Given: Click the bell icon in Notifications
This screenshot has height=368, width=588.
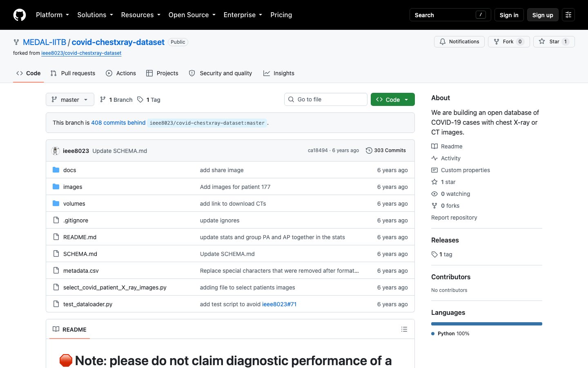Looking at the screenshot, I should pyautogui.click(x=443, y=41).
